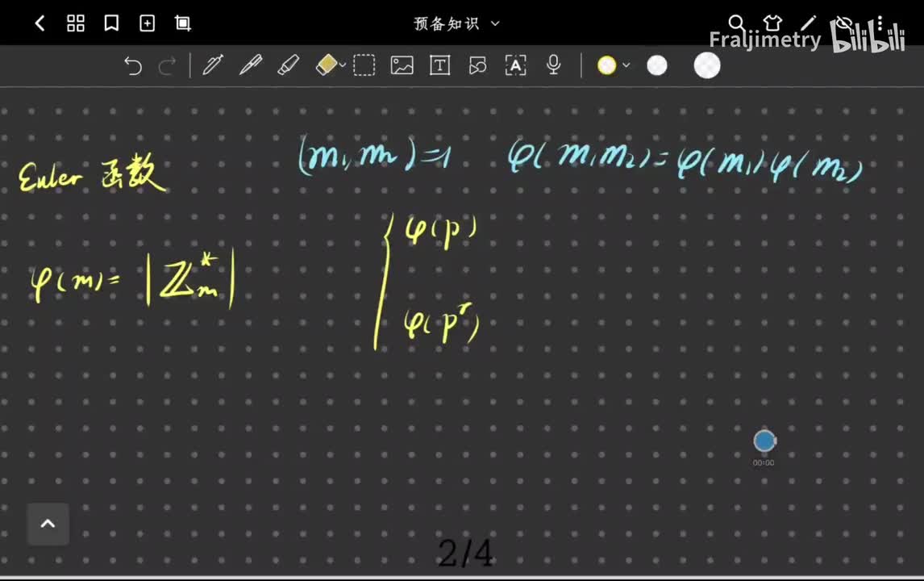Open the search magnifier icon

737,23
